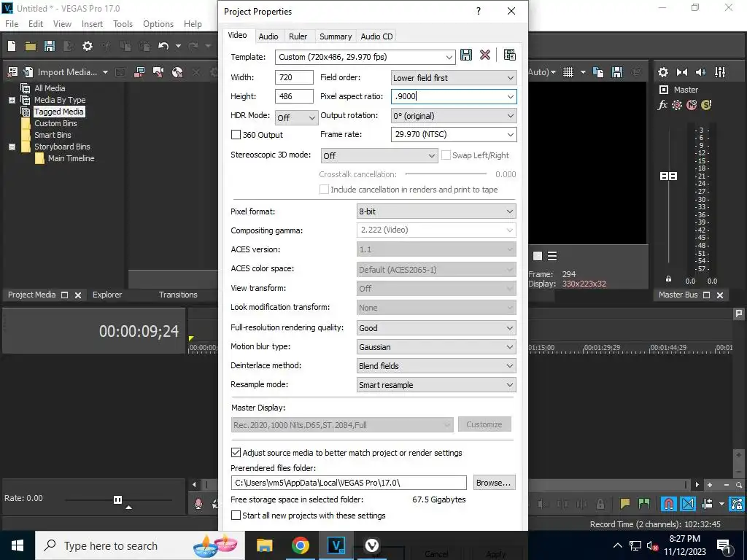Screen dimensions: 747x560
Task: Check Start all new projects with these settings
Action: tap(236, 516)
